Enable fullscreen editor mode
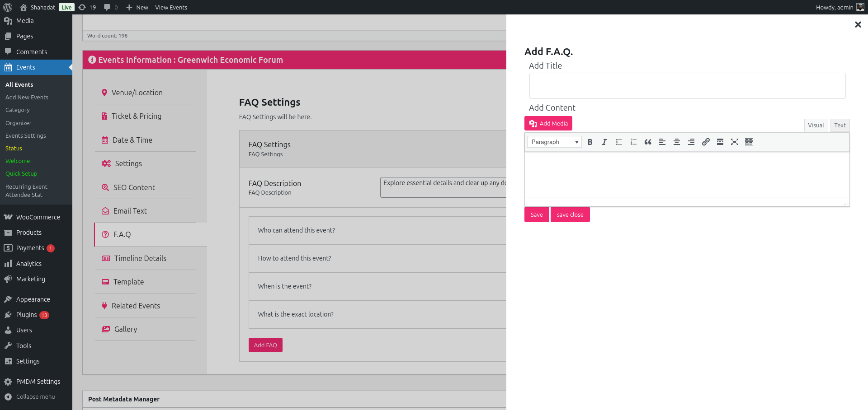 [735, 142]
